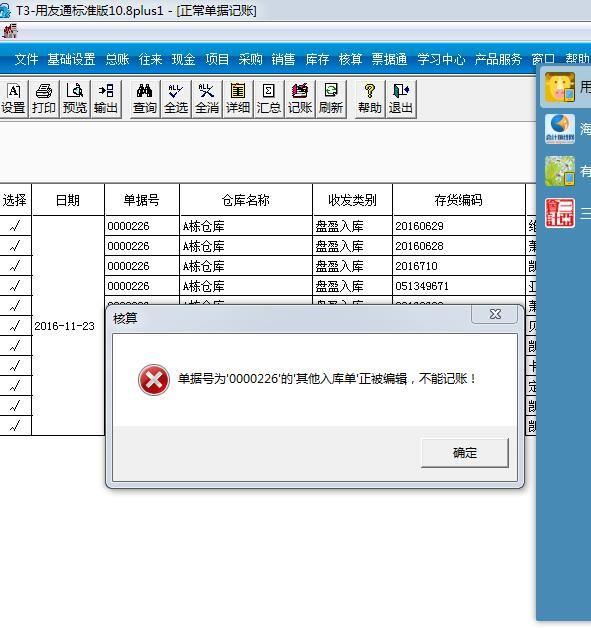The image size is (591, 628).
Task: Click the green flower sidebar icon
Action: (x=560, y=171)
